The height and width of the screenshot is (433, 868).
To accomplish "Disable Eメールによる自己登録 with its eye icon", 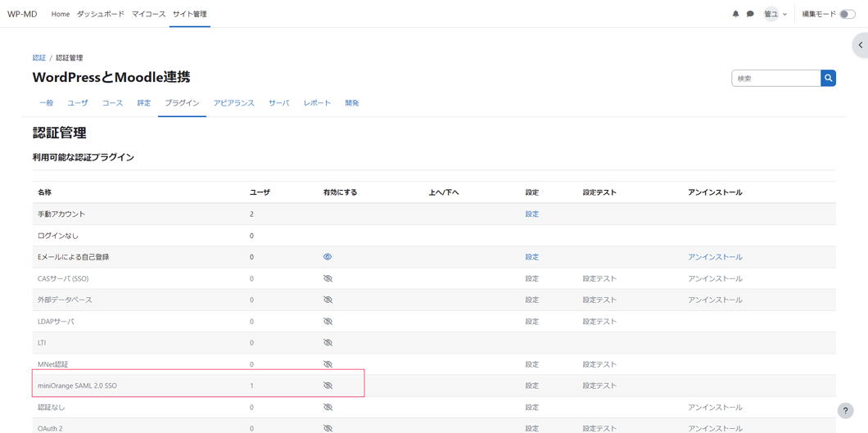I will click(328, 257).
